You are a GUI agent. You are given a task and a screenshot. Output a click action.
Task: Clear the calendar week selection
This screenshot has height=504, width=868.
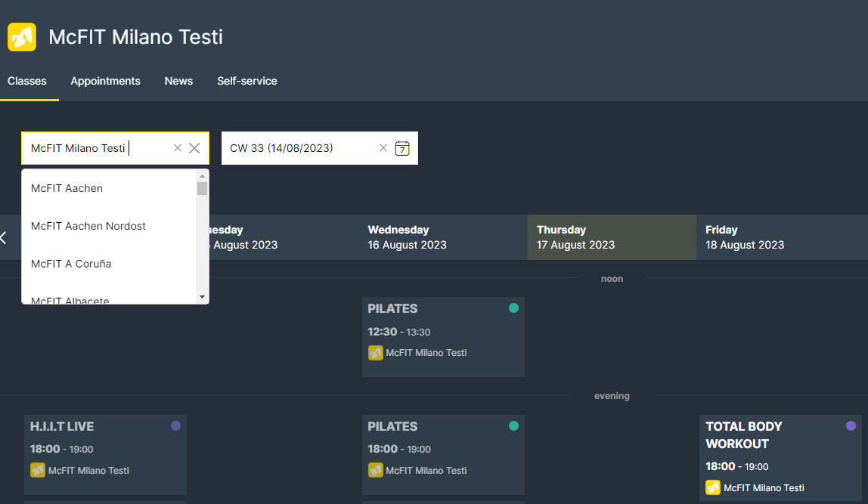tap(383, 147)
